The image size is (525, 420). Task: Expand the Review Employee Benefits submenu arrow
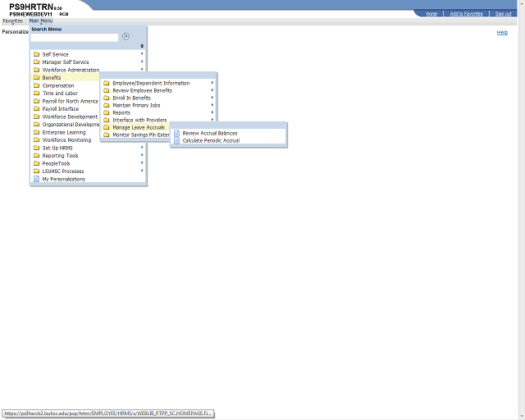point(212,89)
